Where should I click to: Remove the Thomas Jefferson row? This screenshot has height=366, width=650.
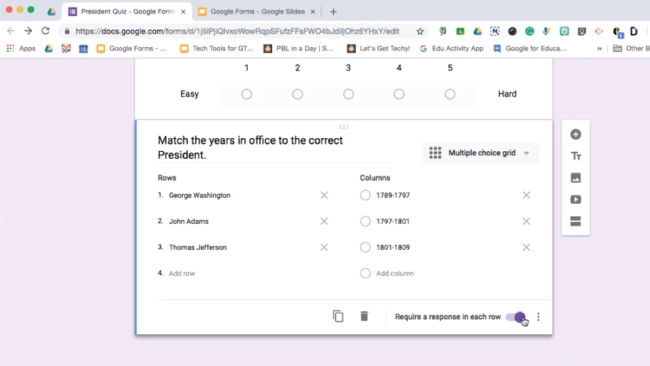pyautogui.click(x=324, y=247)
